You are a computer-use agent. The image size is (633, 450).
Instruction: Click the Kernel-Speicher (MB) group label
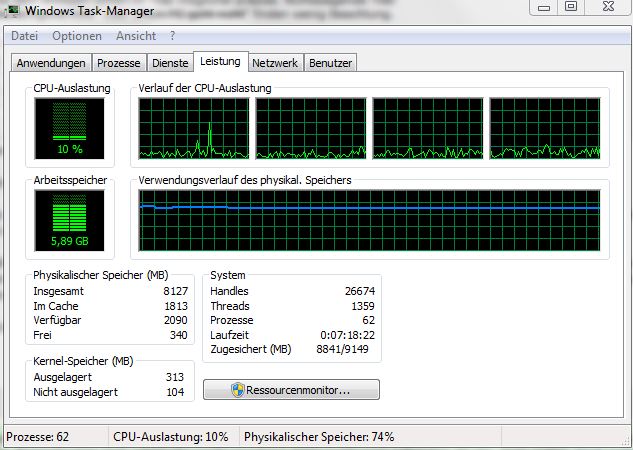click(83, 361)
